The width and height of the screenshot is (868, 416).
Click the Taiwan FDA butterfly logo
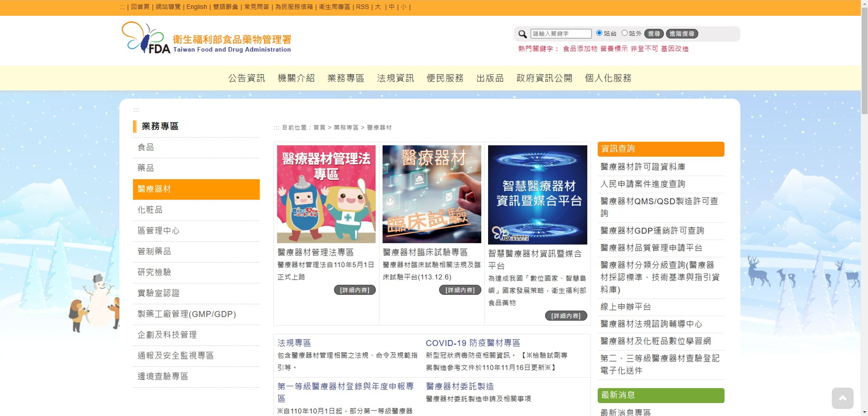click(206, 38)
